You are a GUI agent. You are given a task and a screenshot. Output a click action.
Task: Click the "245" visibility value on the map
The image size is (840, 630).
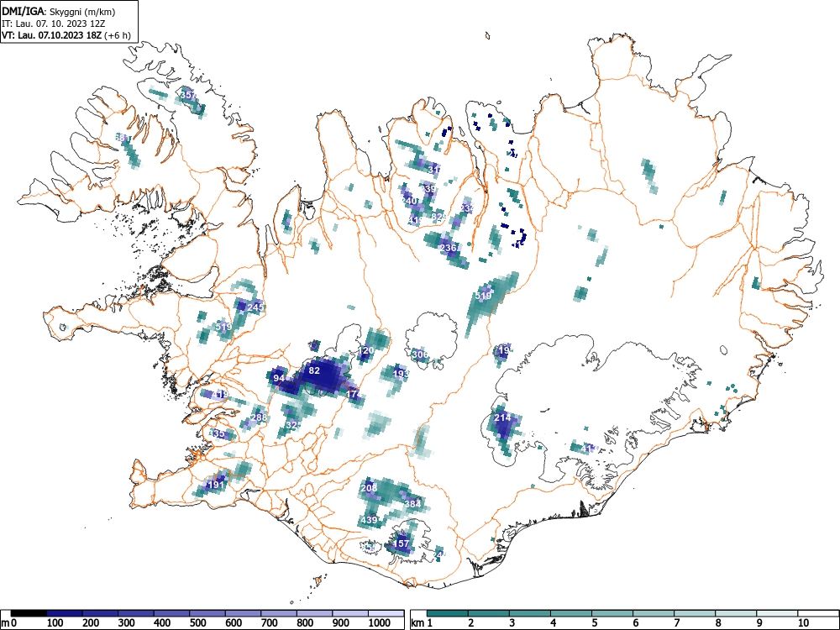coord(256,307)
